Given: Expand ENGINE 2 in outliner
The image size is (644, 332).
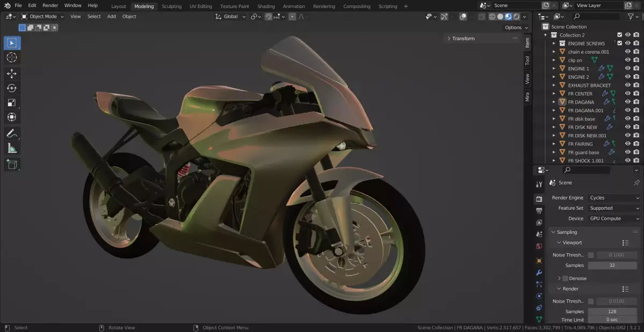Looking at the screenshot, I should (x=554, y=77).
